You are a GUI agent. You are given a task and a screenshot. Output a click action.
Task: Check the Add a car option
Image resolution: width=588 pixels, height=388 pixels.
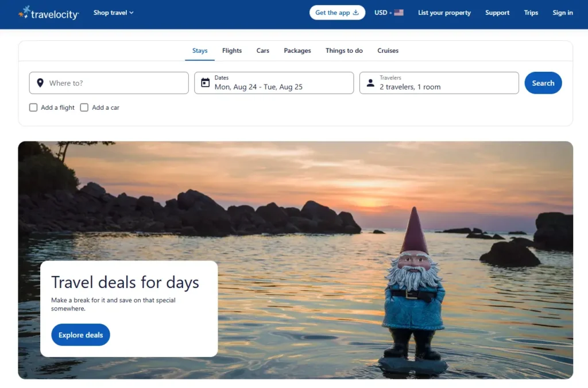[84, 107]
